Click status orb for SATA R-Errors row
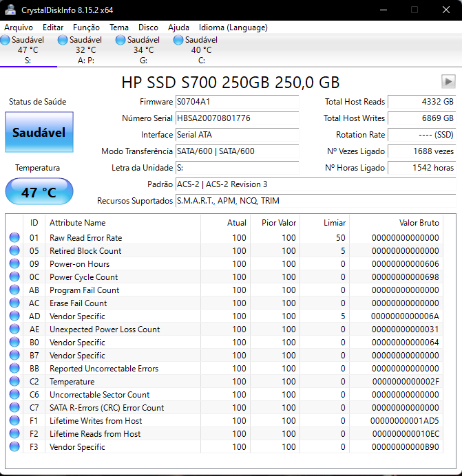This screenshot has height=476, width=462. point(14,407)
